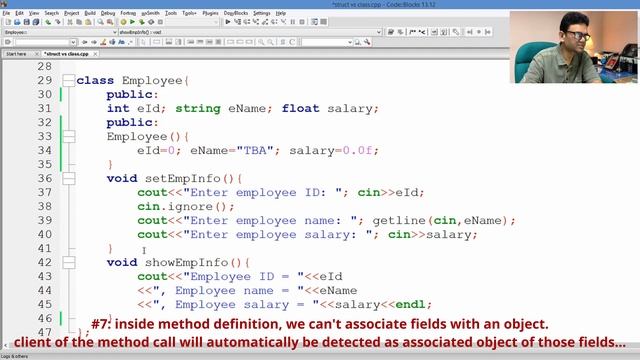The image size is (640, 360).
Task: Open the Search menu
Action: 51,13
